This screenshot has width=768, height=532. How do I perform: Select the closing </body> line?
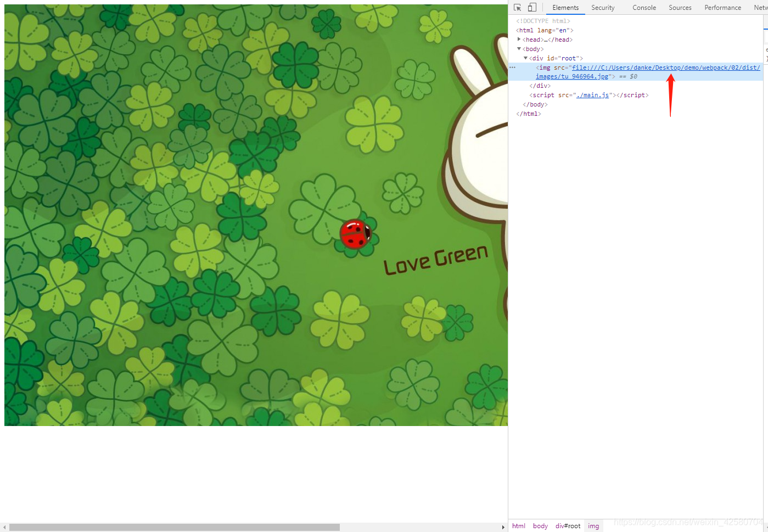(535, 104)
